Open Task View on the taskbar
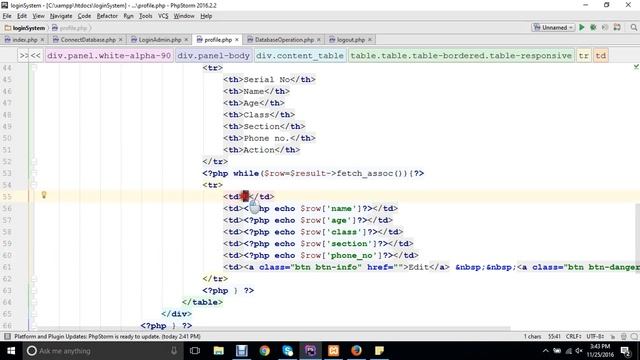 pos(195,351)
